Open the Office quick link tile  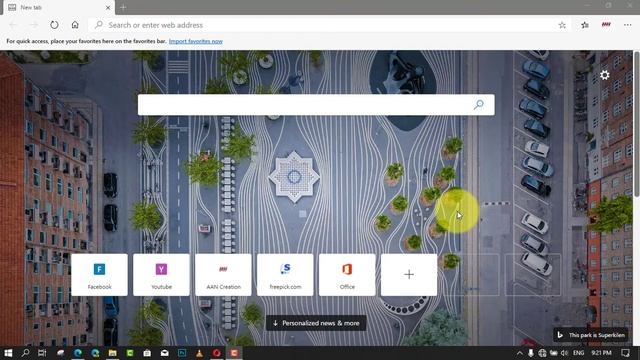tap(347, 275)
